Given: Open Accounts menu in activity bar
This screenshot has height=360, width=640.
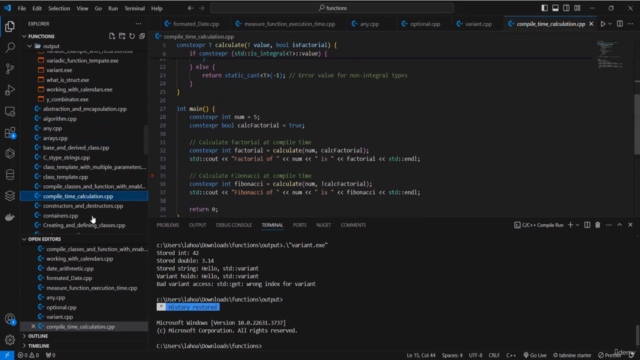Looking at the screenshot, I should pyautogui.click(x=10, y=319).
